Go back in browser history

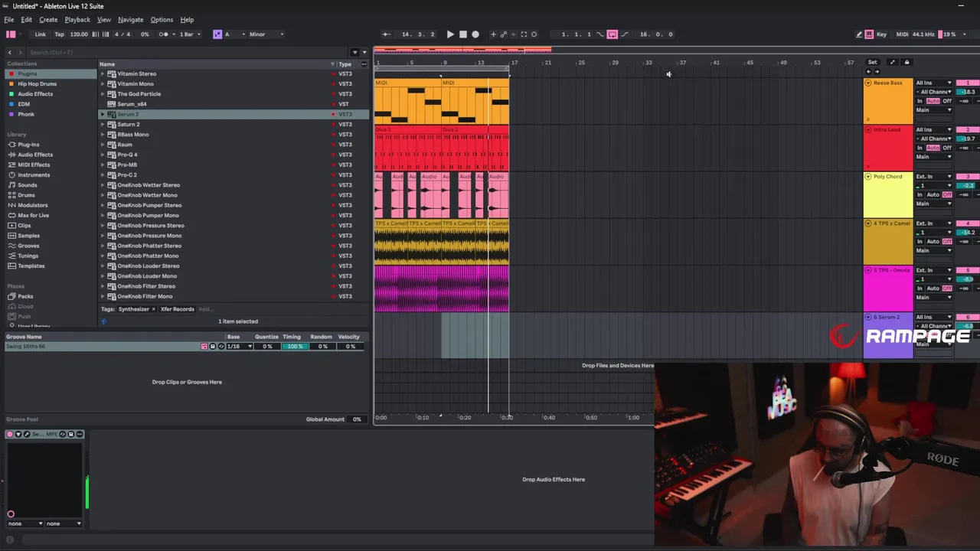[9, 52]
